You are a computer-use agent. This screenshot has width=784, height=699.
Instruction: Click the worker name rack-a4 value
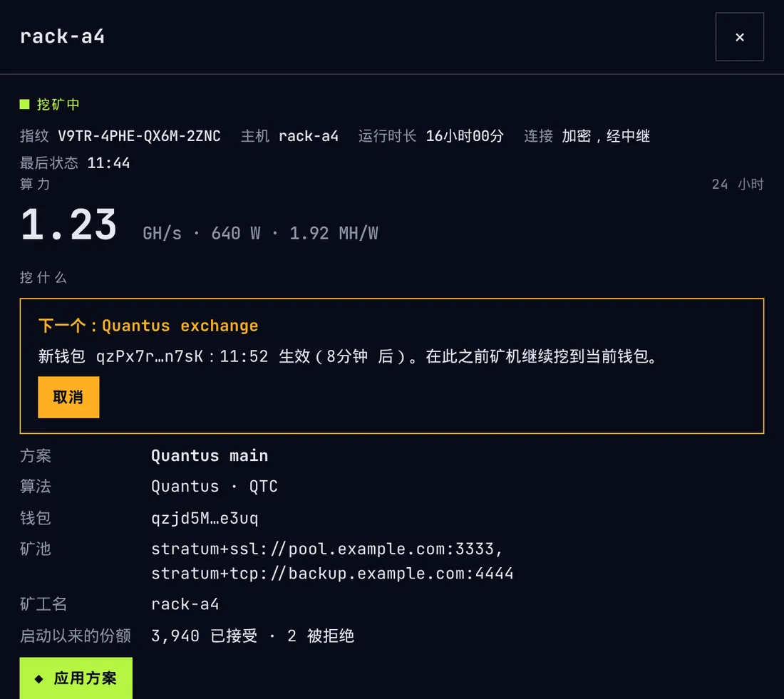185,604
